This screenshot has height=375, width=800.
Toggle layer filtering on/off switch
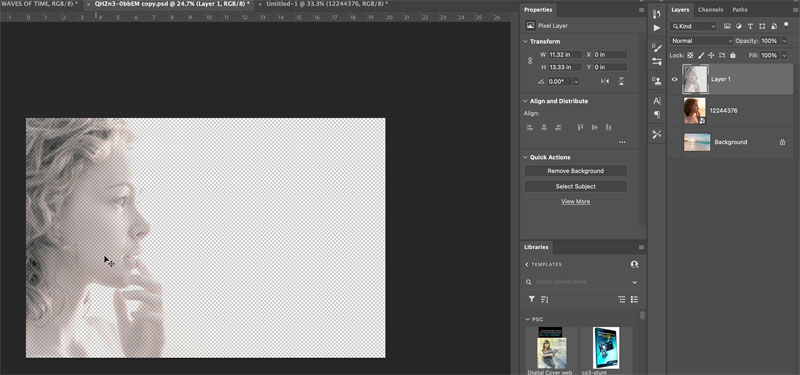coord(786,25)
